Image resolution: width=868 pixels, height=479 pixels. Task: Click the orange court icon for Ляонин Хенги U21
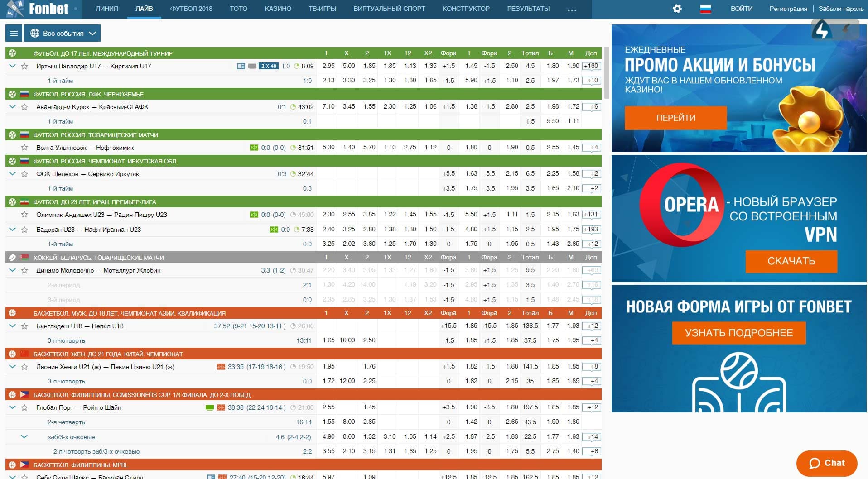221,367
